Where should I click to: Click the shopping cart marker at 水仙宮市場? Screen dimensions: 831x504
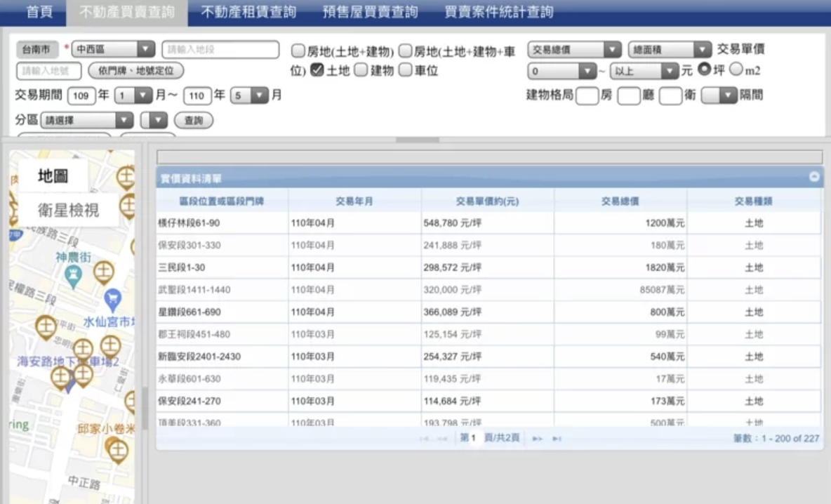[112, 300]
